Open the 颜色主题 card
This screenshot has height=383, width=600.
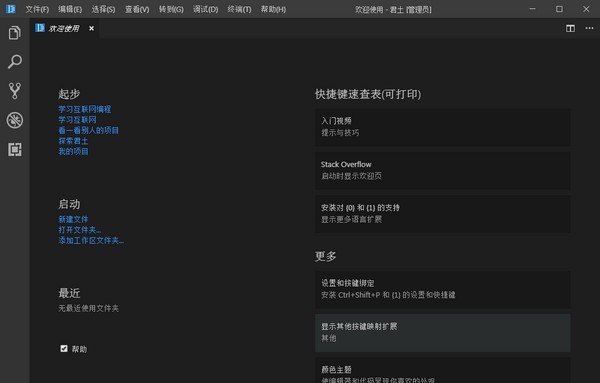coord(443,370)
